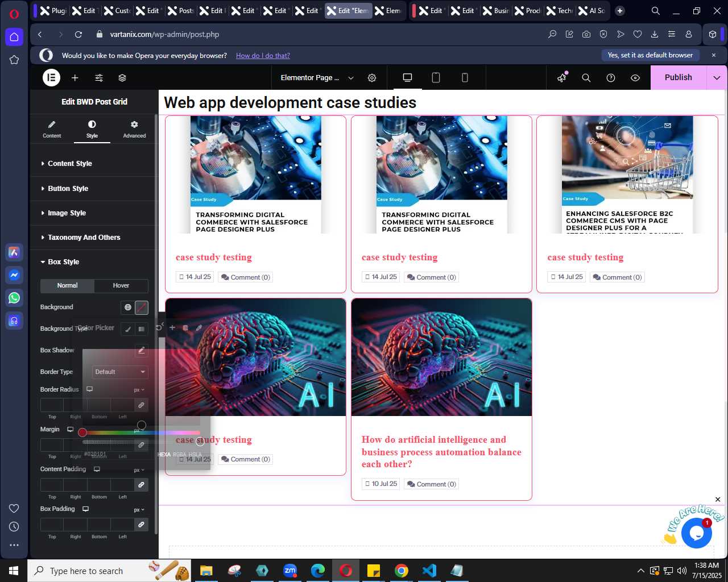Click the Background color swatch
Viewport: 728px width, 582px height.
(x=142, y=307)
